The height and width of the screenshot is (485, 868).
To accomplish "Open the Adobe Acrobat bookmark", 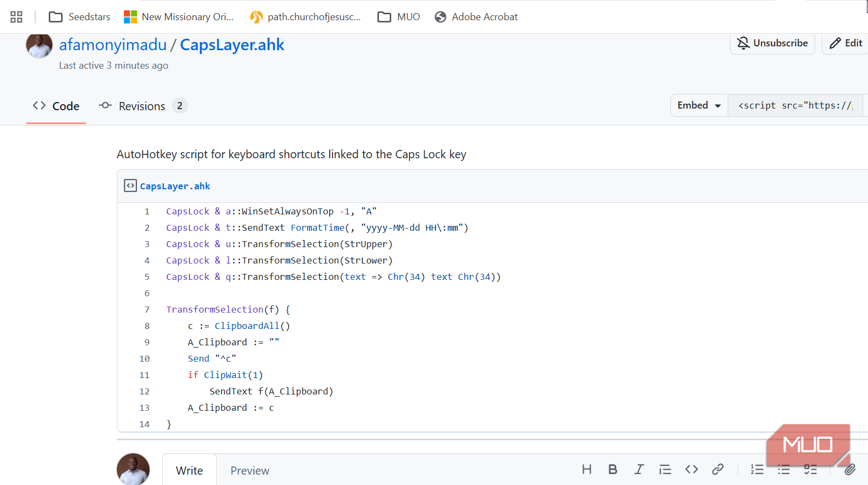I will (476, 17).
